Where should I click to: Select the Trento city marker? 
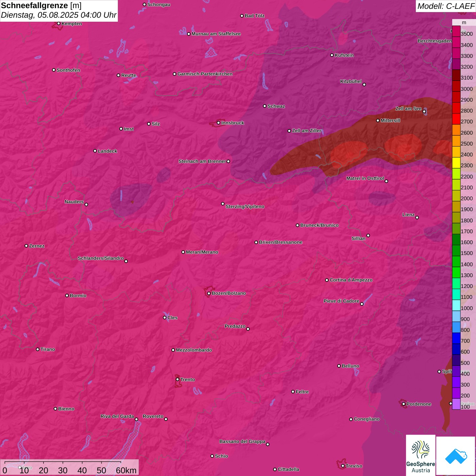[x=177, y=379]
